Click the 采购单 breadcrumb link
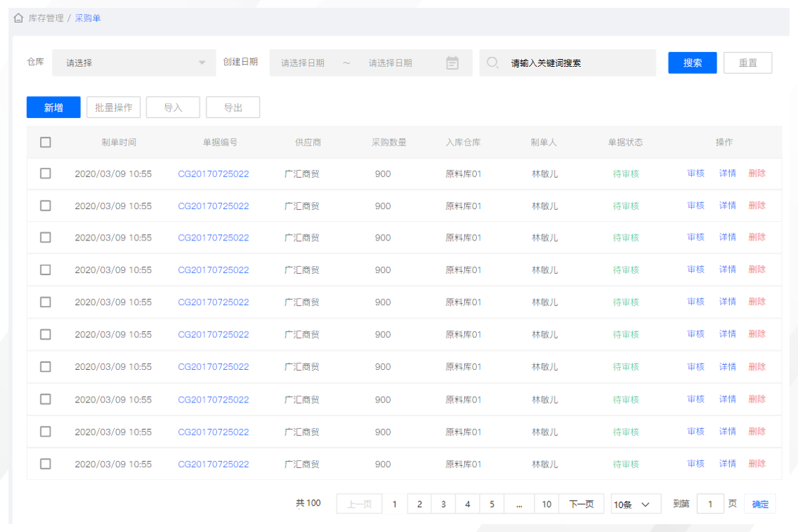This screenshot has height=532, width=798. (88, 18)
